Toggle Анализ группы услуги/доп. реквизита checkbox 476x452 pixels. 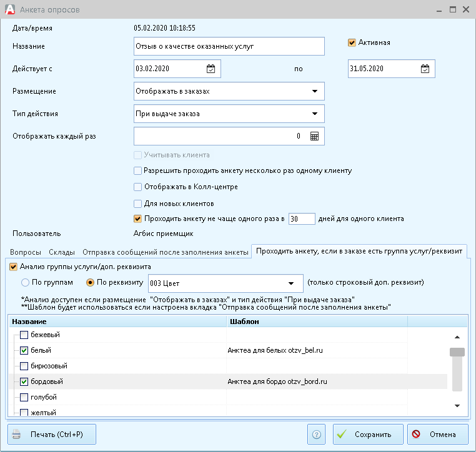[x=13, y=267]
